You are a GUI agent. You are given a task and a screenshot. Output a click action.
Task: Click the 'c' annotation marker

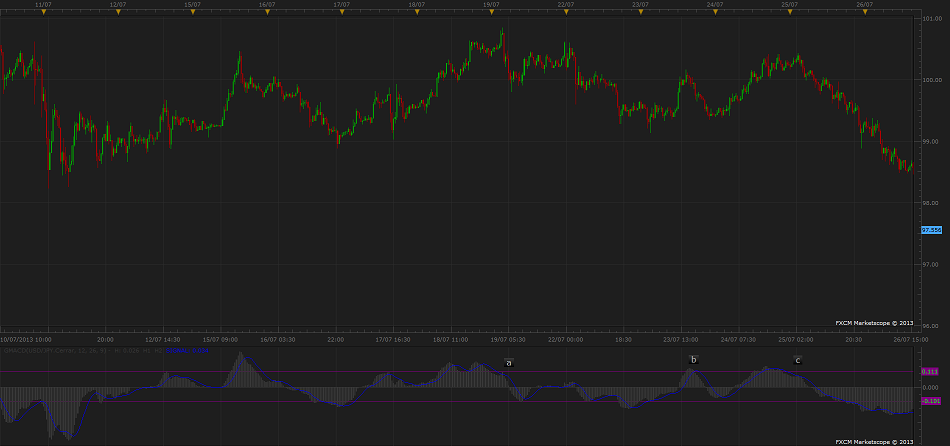point(798,360)
